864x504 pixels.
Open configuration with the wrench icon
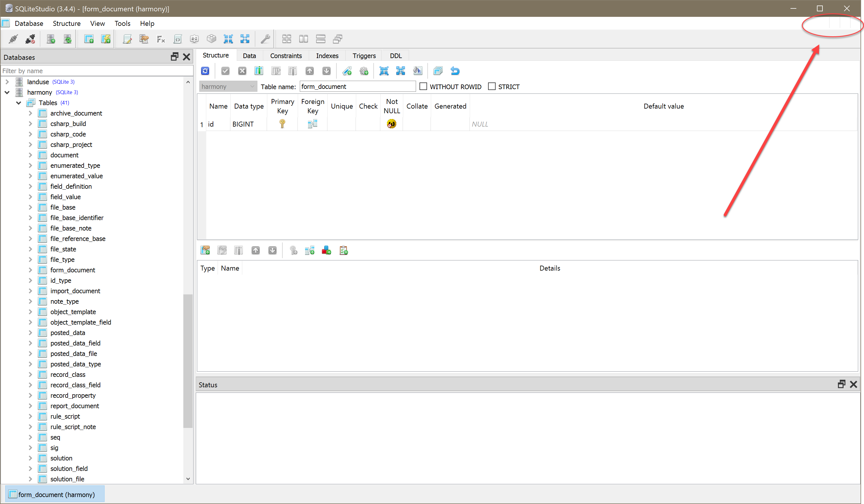[265, 39]
